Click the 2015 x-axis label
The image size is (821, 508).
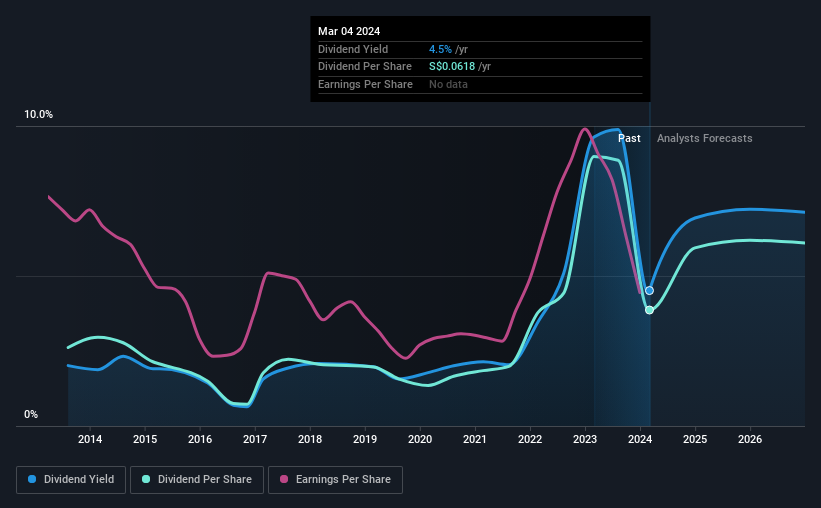point(145,439)
